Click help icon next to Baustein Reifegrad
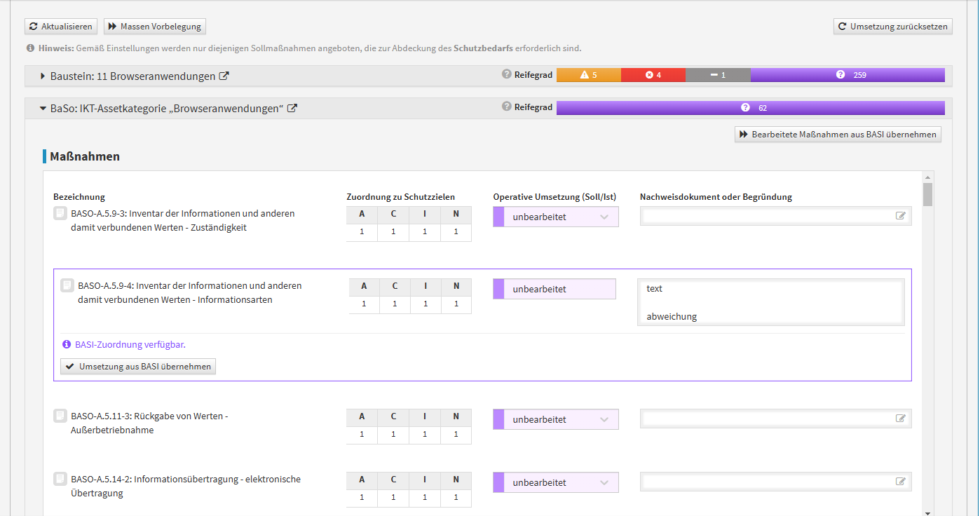 (x=506, y=74)
